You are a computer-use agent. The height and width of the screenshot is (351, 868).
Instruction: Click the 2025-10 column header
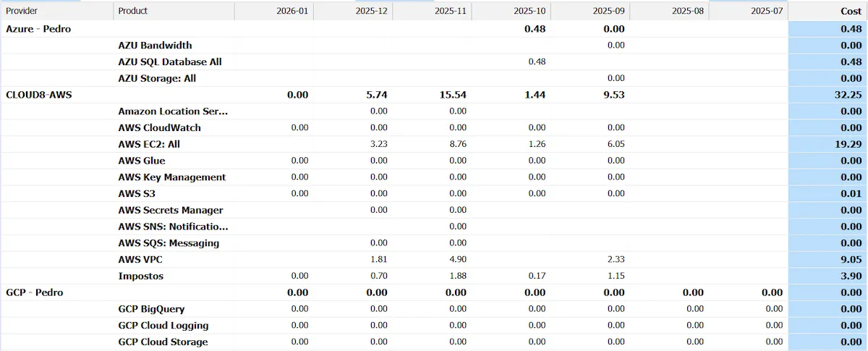[511, 11]
